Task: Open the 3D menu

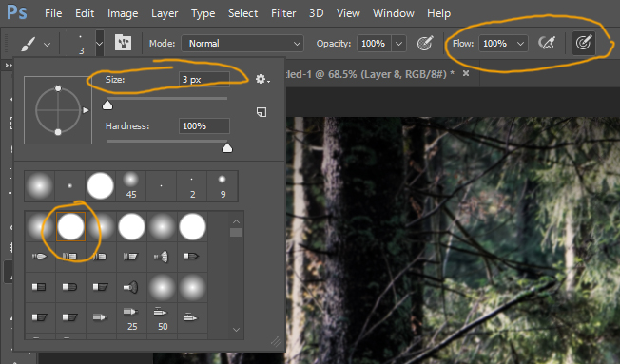Action: [316, 13]
